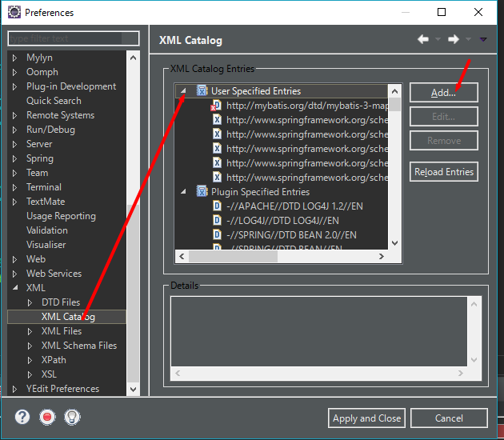Click the Help question mark icon
The width and height of the screenshot is (504, 440).
[x=22, y=417]
